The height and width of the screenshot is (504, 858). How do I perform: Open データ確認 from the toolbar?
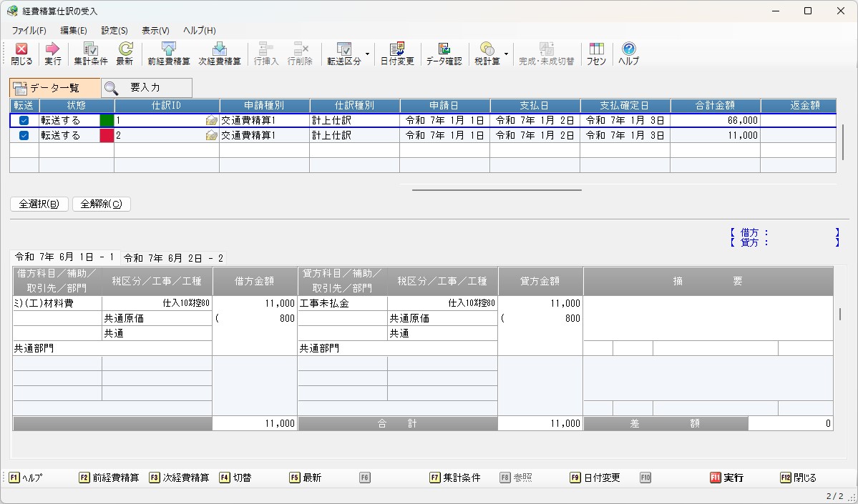[444, 54]
